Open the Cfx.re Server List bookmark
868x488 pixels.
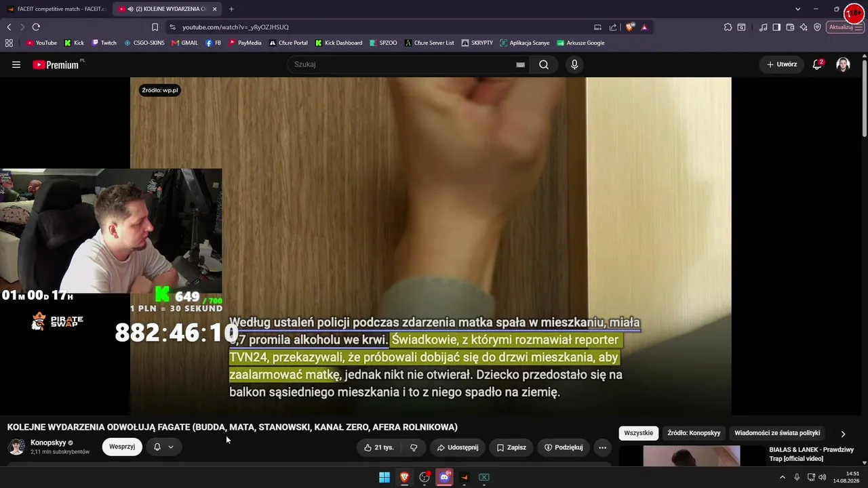429,43
